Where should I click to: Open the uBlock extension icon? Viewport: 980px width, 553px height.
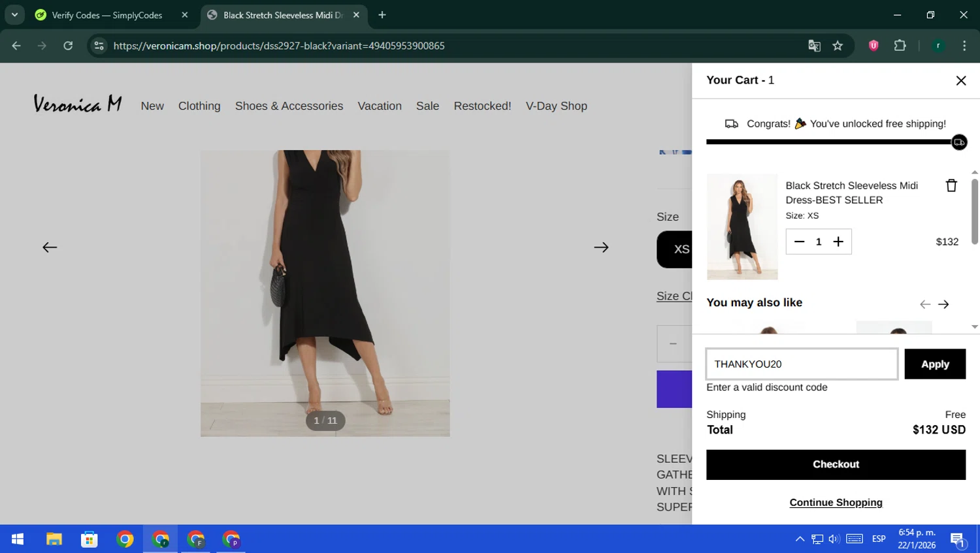point(874,46)
